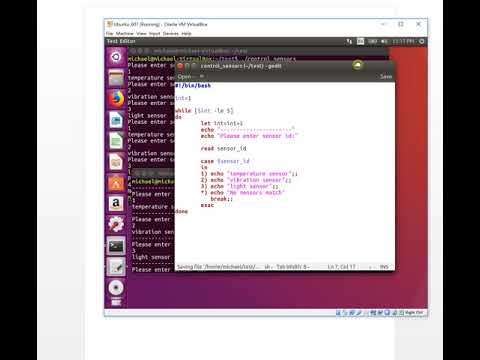Click the workspace switcher icon at dock bottom
Screen dimensions: 480x360
(116, 302)
